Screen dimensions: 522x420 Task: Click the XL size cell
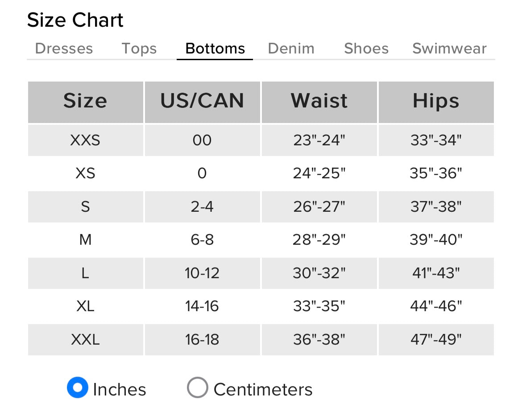pyautogui.click(x=85, y=306)
